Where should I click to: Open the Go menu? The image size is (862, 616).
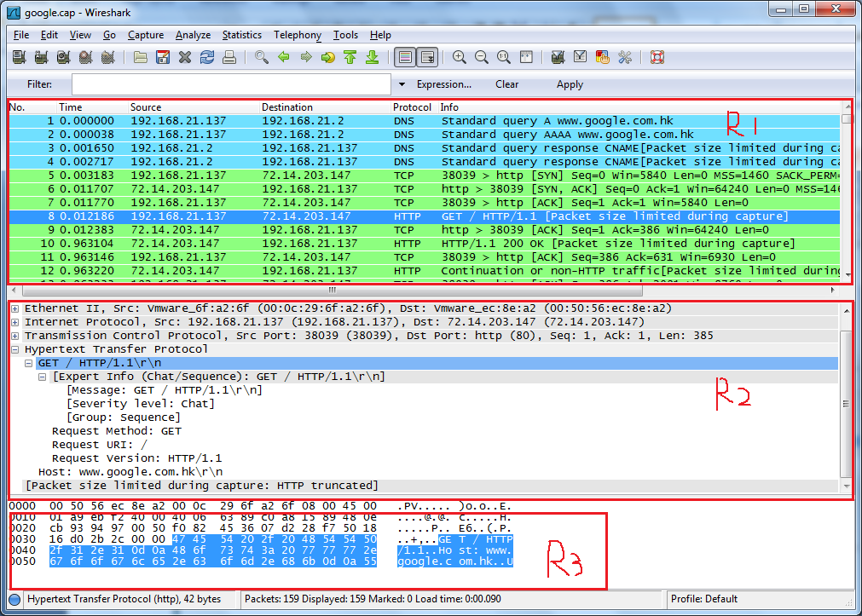coord(109,35)
